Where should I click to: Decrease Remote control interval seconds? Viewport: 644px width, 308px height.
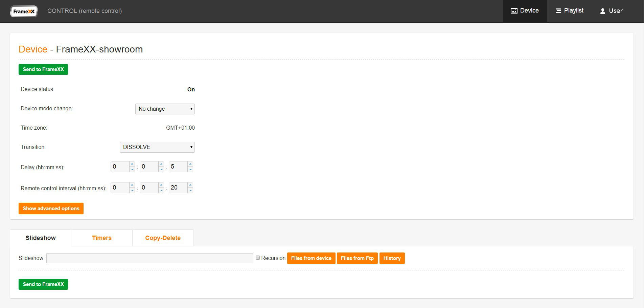[x=190, y=190]
